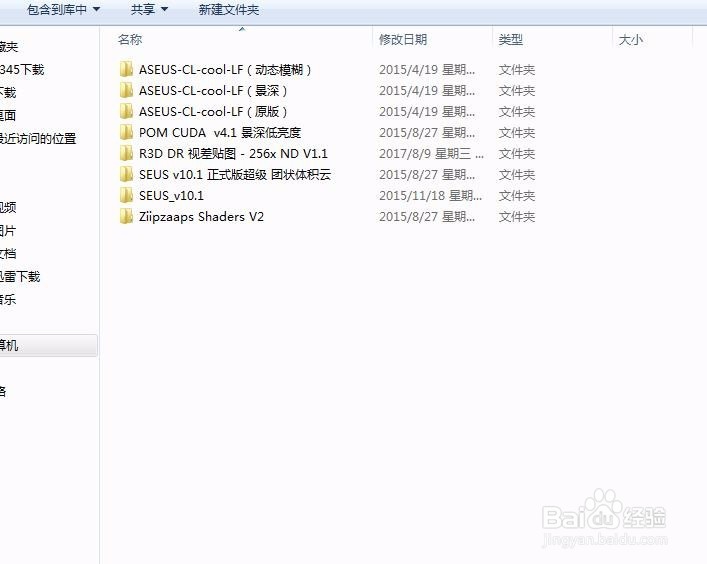The width and height of the screenshot is (707, 564).
Task: Click 文件夹 type of Ziipzaaps Shaders V2
Action: 517,217
